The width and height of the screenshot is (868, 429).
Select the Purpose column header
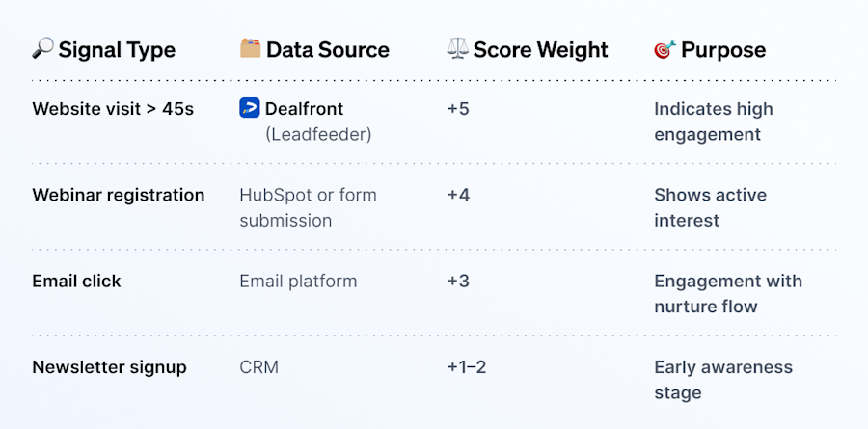pos(723,50)
